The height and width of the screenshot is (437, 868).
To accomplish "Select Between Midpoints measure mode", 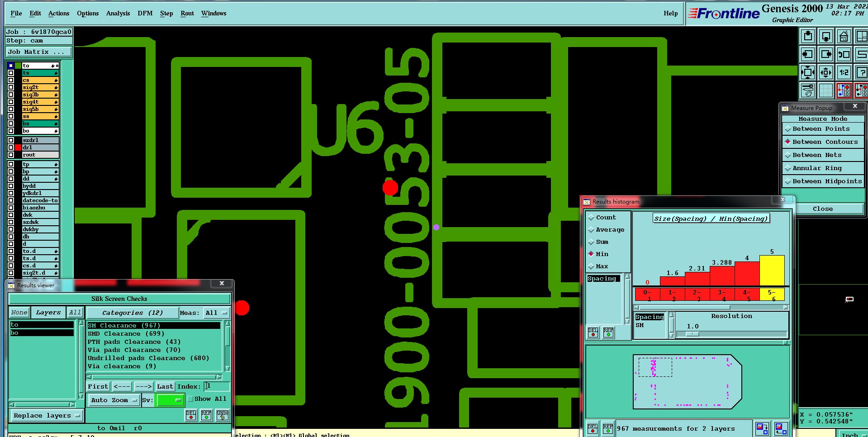I will [823, 181].
